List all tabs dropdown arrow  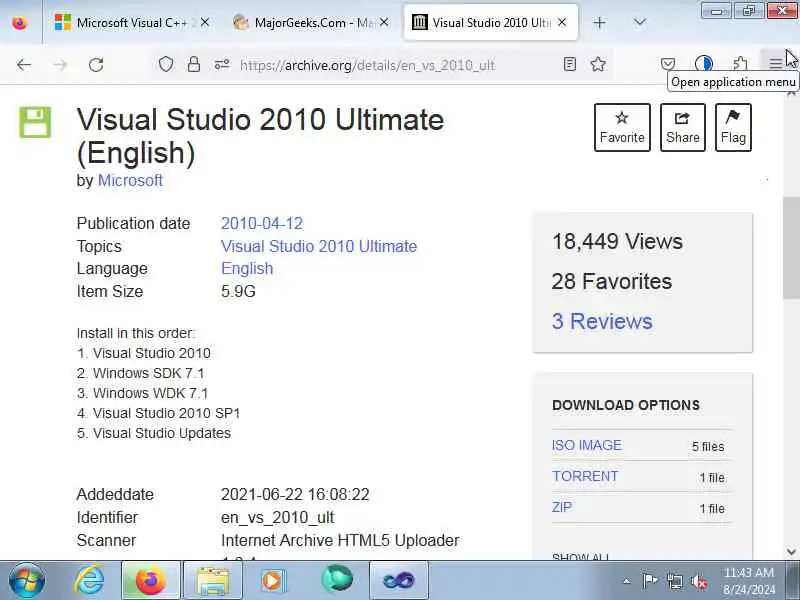639,22
